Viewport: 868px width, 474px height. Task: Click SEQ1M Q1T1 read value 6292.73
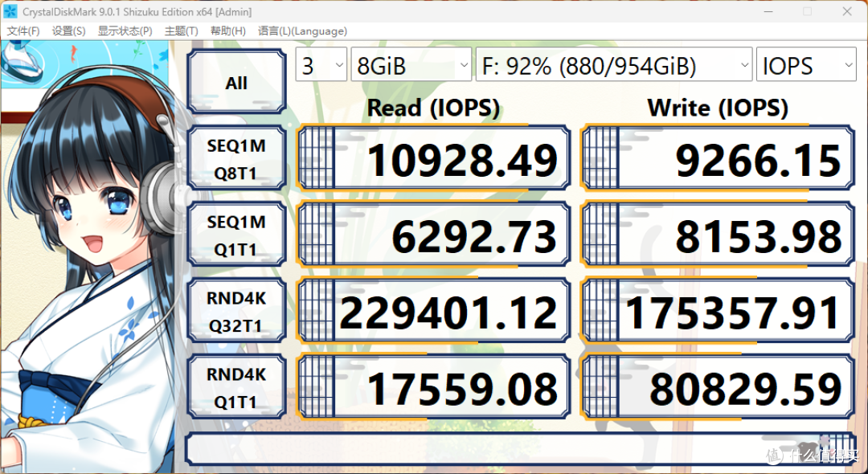click(x=434, y=235)
